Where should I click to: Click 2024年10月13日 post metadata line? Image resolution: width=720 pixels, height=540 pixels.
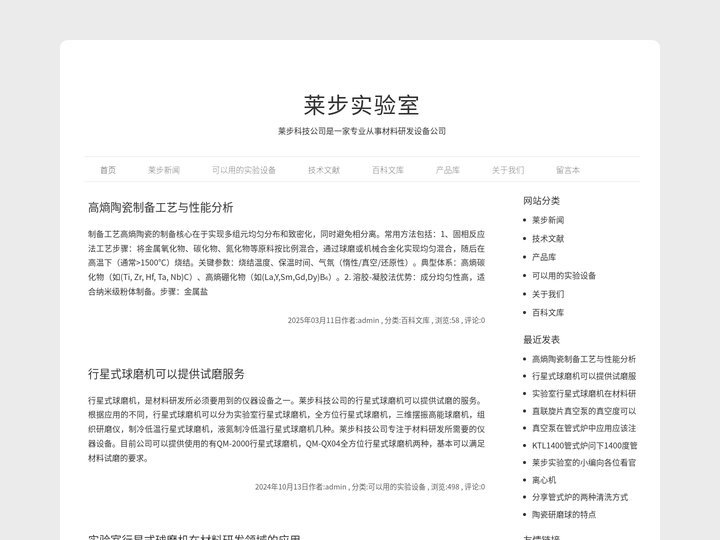[x=370, y=487]
